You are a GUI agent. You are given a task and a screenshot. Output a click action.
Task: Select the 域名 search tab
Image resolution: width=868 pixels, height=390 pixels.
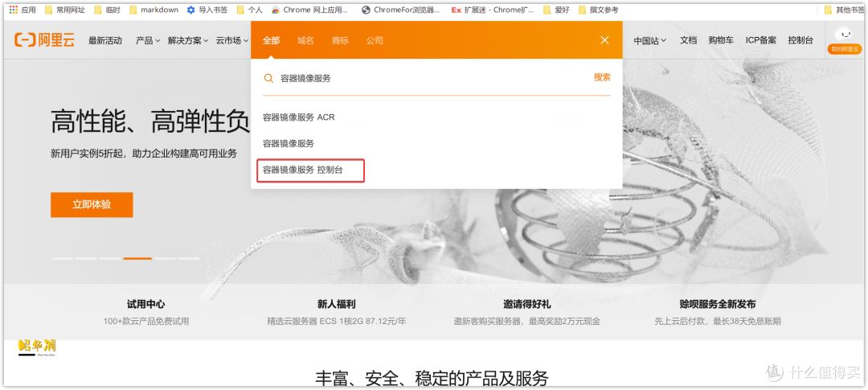point(305,40)
